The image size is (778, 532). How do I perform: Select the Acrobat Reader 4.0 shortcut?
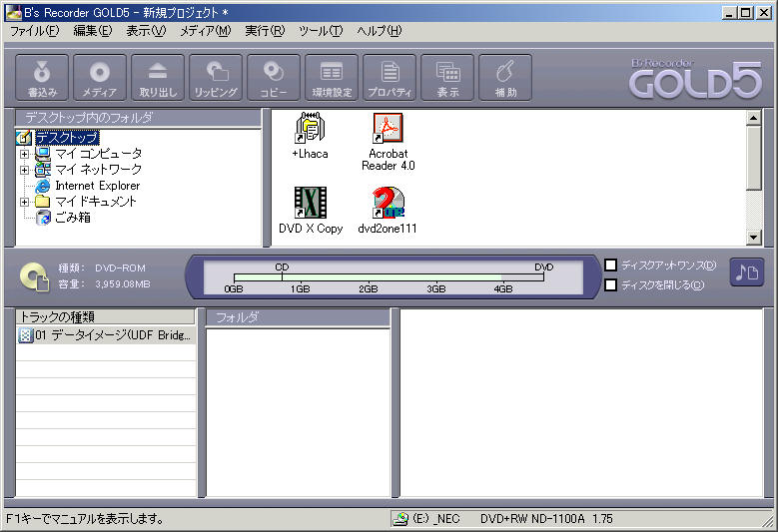pos(389,142)
